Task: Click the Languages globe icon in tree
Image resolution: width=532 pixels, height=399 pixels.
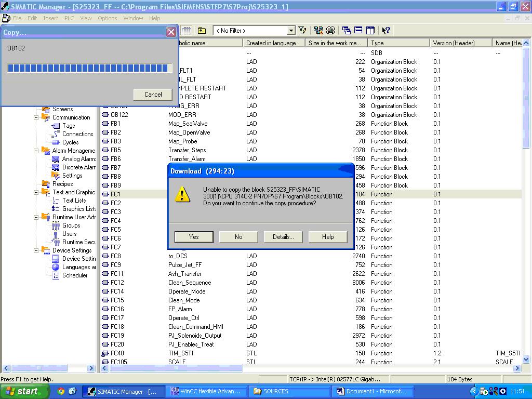Action: 56,268
